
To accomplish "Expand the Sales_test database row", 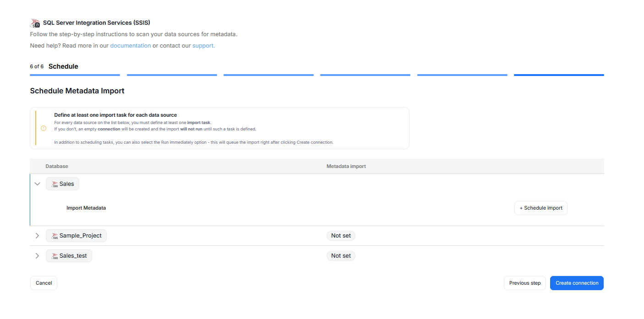I will coord(38,256).
